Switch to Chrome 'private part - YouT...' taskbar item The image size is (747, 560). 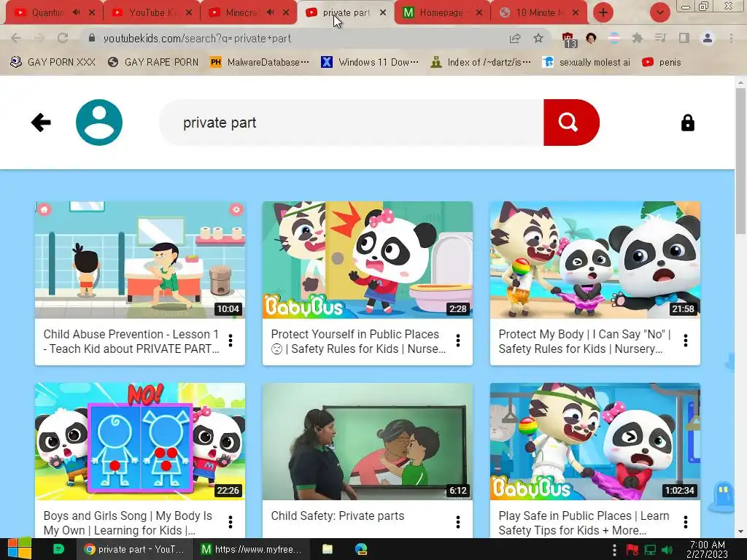[x=134, y=550]
